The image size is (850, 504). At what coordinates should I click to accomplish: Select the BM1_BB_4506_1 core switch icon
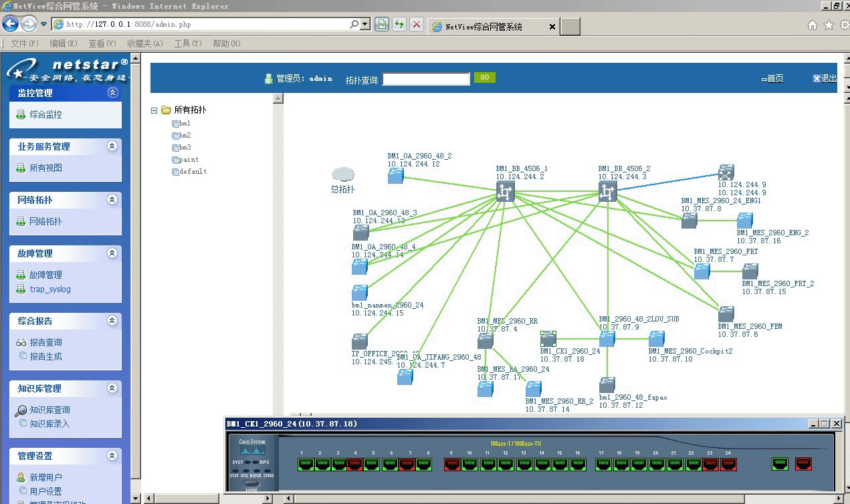[x=505, y=193]
